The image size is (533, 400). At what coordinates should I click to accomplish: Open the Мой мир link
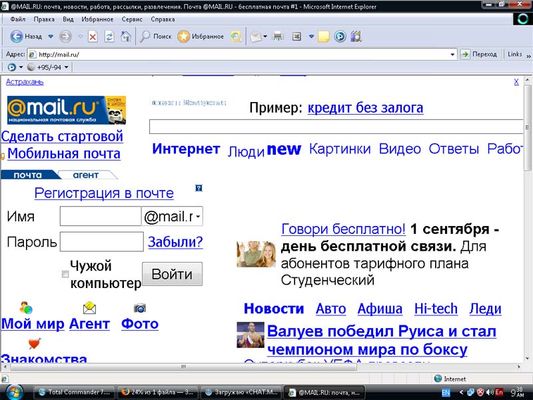(x=33, y=324)
